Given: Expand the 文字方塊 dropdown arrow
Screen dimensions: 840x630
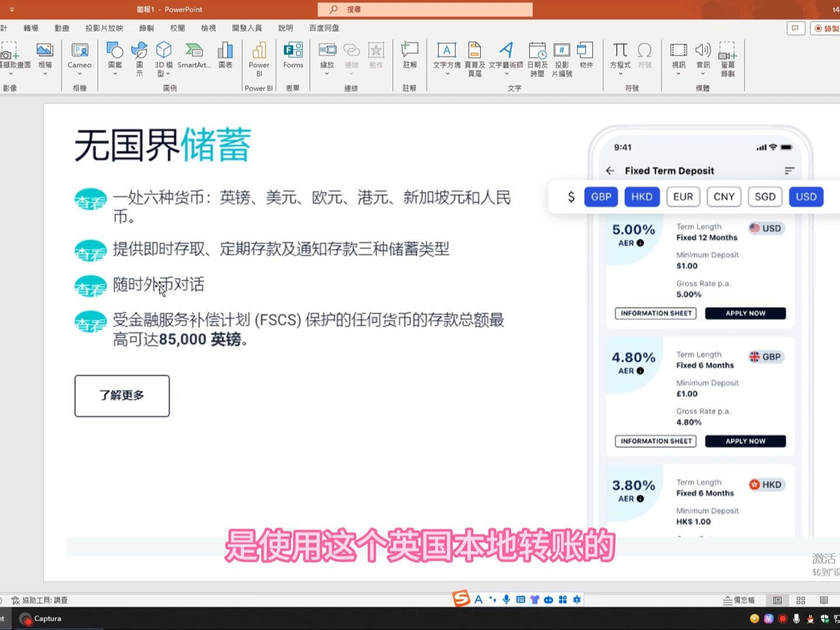Looking at the screenshot, I should click(x=447, y=74).
